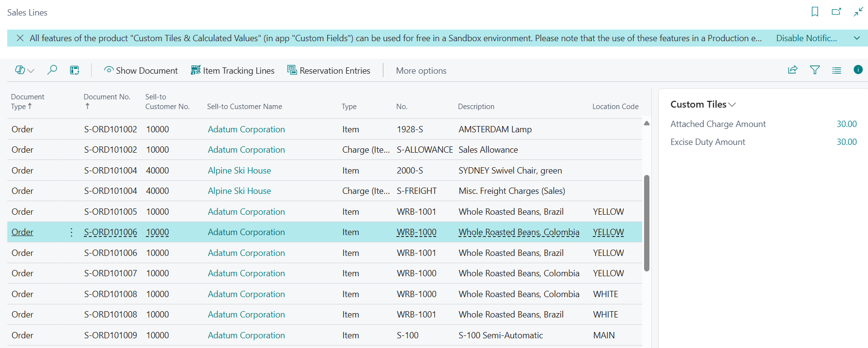Image resolution: width=868 pixels, height=348 pixels.
Task: Expand the notification bar chevron
Action: pyautogui.click(x=857, y=38)
